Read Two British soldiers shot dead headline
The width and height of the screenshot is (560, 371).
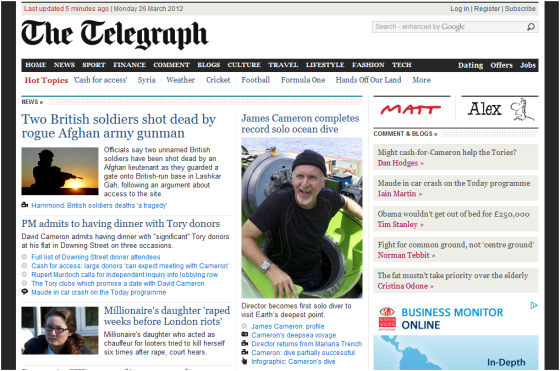119,126
